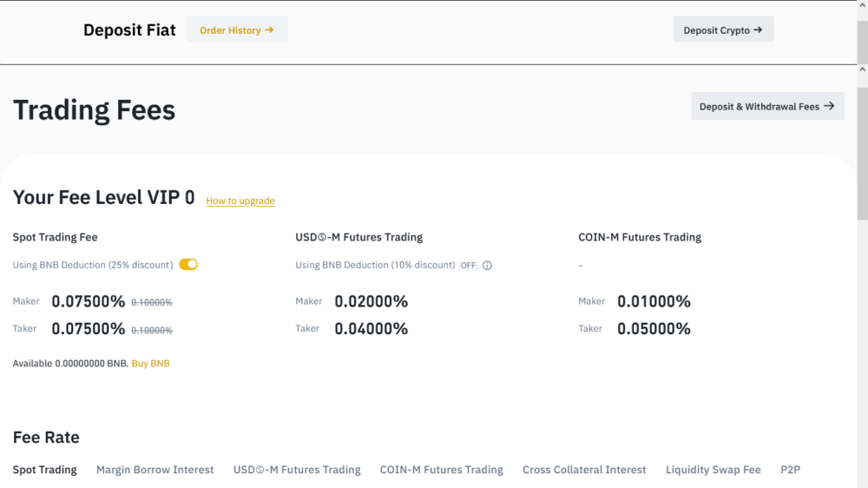The height and width of the screenshot is (488, 868).
Task: View the Cross Collateral Interest tab
Action: [584, 470]
